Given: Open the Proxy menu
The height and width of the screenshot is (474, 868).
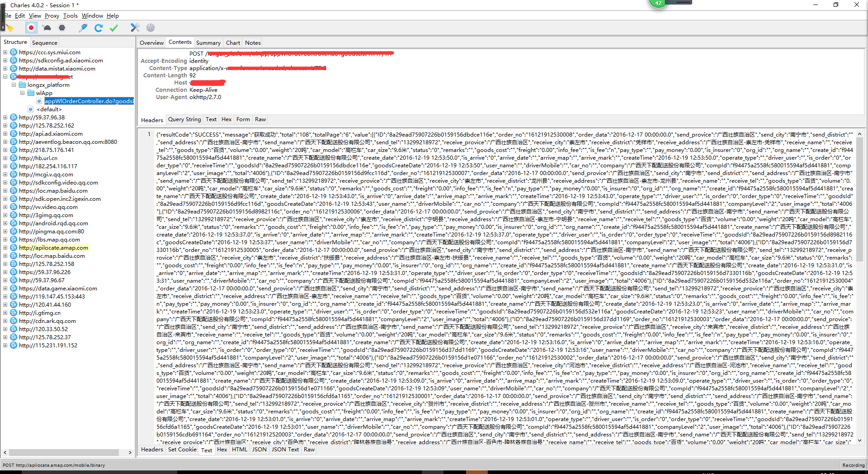Looking at the screenshot, I should pyautogui.click(x=52, y=16).
